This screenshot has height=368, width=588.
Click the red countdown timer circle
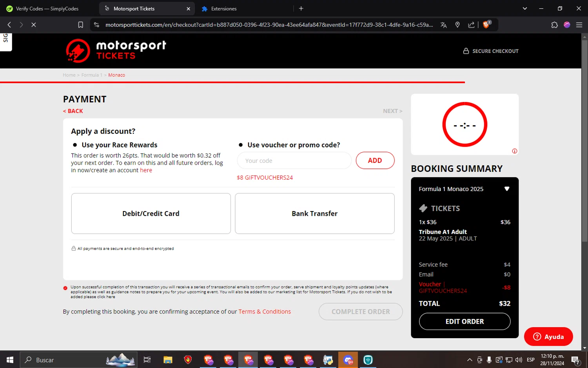[465, 125]
